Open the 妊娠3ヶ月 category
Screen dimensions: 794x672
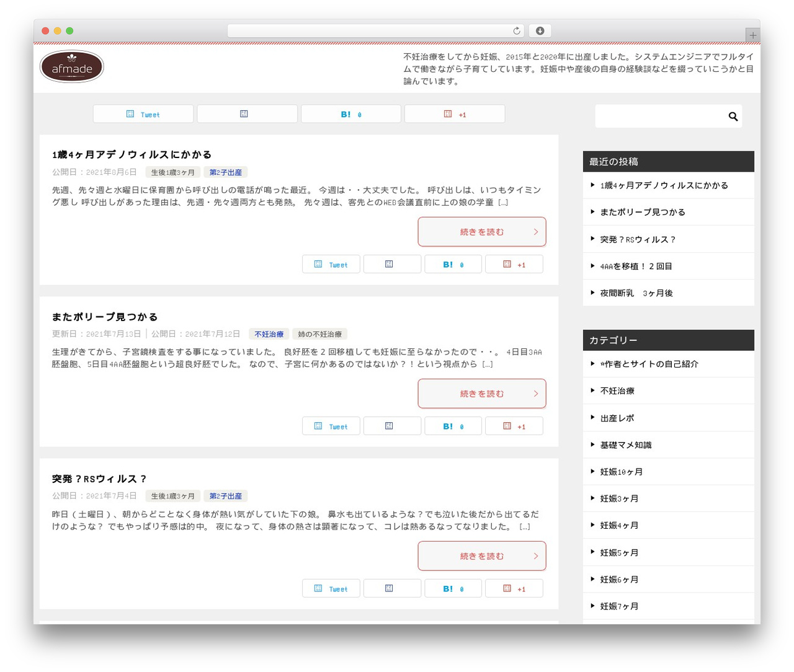tap(619, 499)
